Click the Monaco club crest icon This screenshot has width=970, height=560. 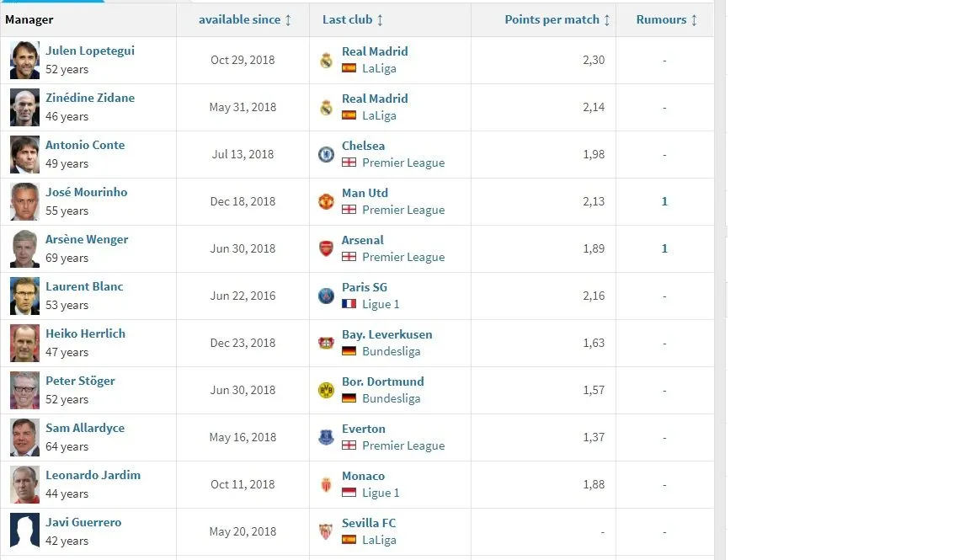tap(326, 484)
